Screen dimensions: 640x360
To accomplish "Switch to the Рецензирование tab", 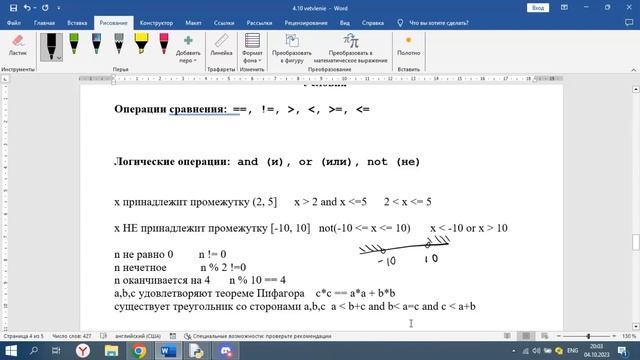I will coord(306,23).
